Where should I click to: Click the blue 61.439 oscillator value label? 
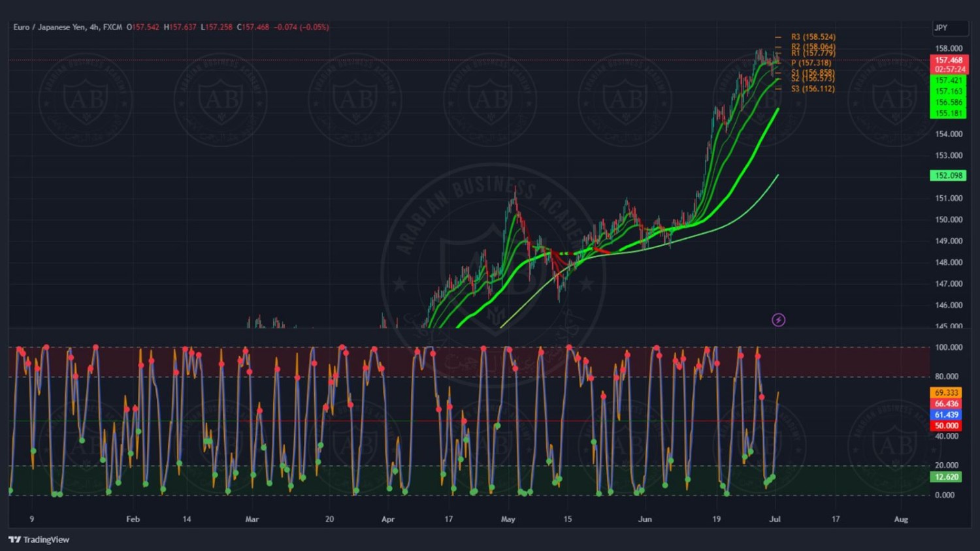tap(946, 415)
